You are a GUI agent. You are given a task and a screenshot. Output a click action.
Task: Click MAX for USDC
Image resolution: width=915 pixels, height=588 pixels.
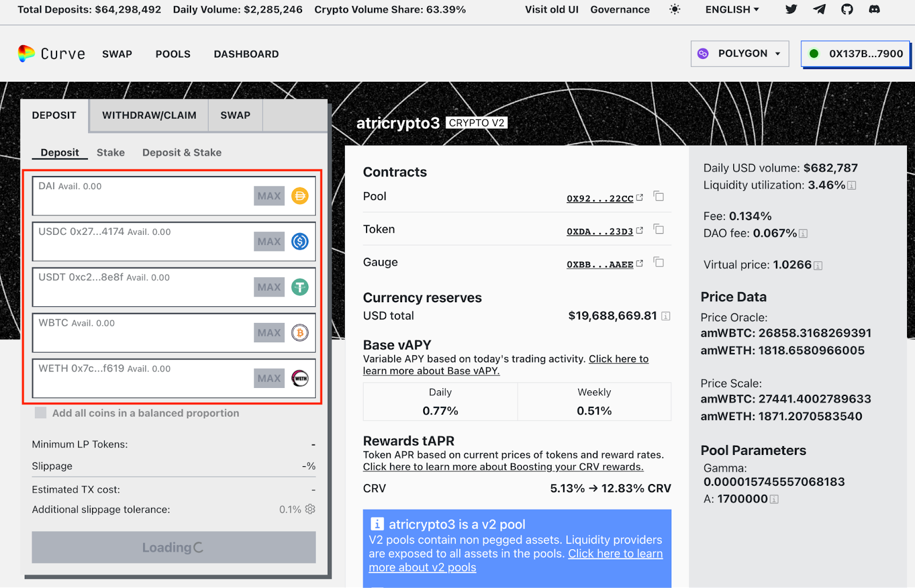pyautogui.click(x=269, y=242)
